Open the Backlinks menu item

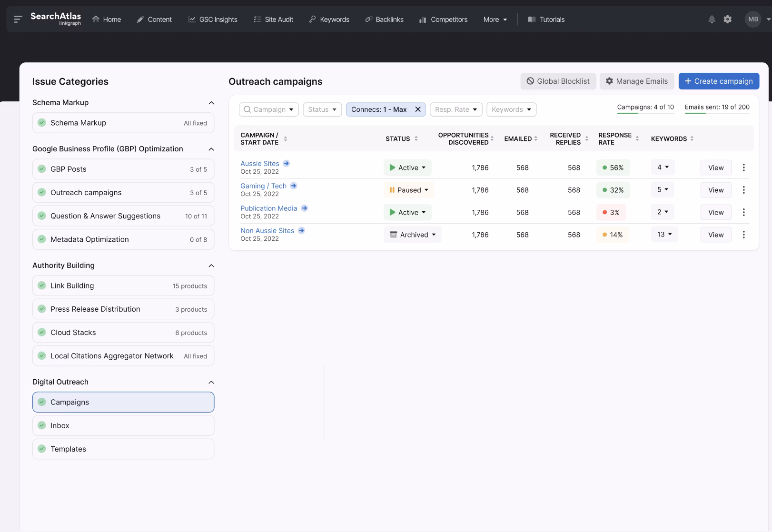[384, 20]
